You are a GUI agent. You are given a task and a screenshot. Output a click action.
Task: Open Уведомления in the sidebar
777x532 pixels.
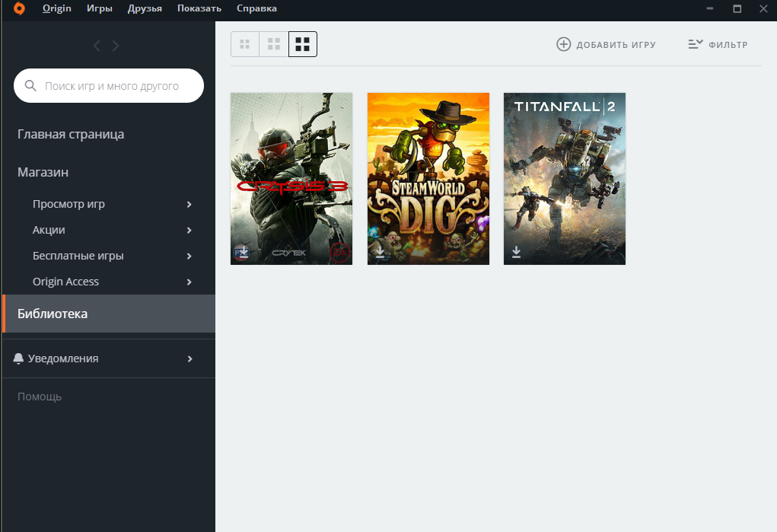pyautogui.click(x=63, y=358)
